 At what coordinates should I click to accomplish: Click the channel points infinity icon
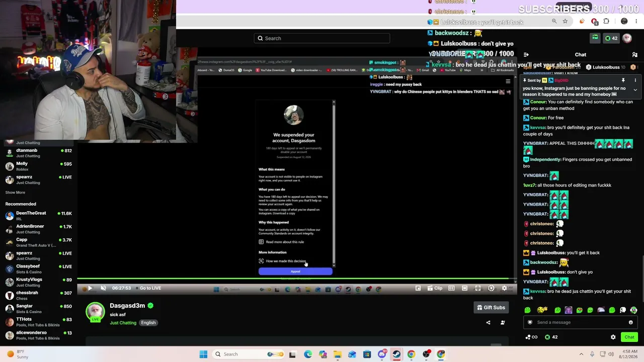531,337
